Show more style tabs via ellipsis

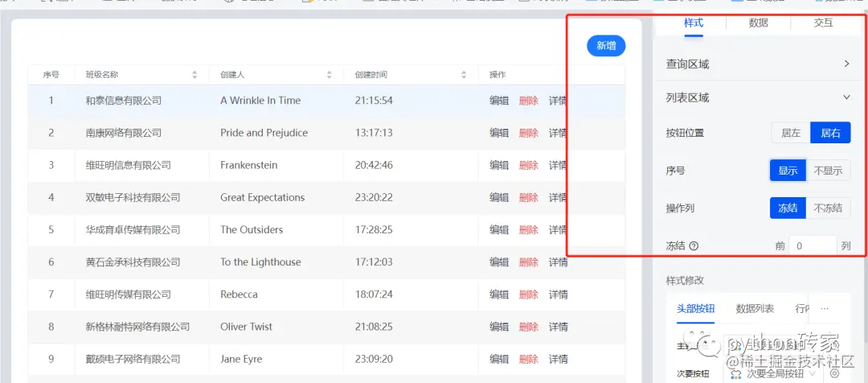pyautogui.click(x=825, y=309)
